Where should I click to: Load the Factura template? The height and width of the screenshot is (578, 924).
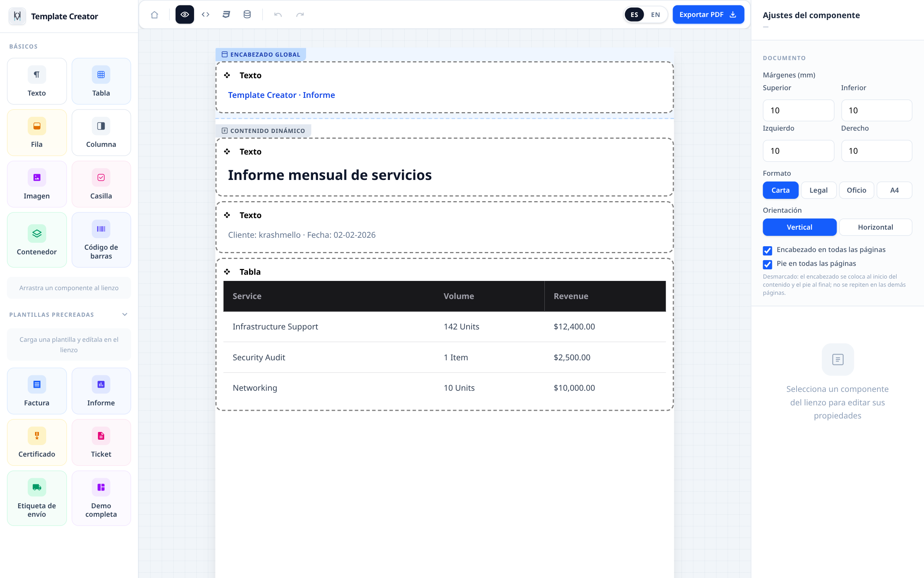(x=37, y=391)
